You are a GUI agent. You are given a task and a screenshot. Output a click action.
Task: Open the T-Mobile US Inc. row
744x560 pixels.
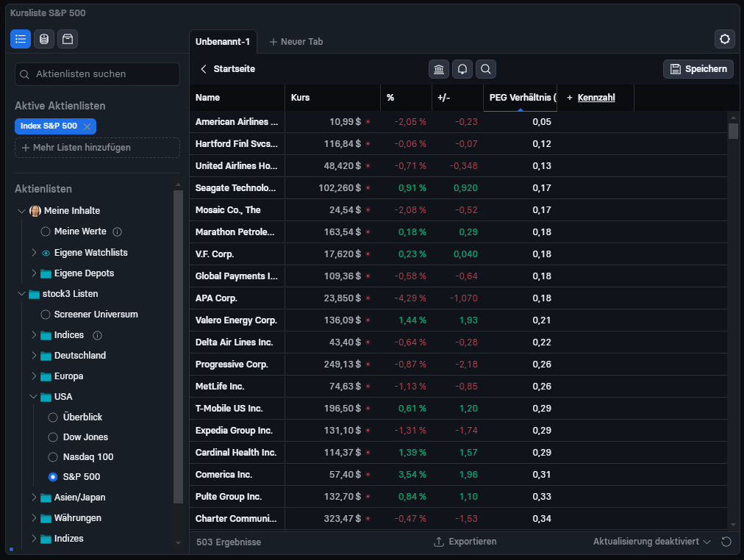coord(458,409)
